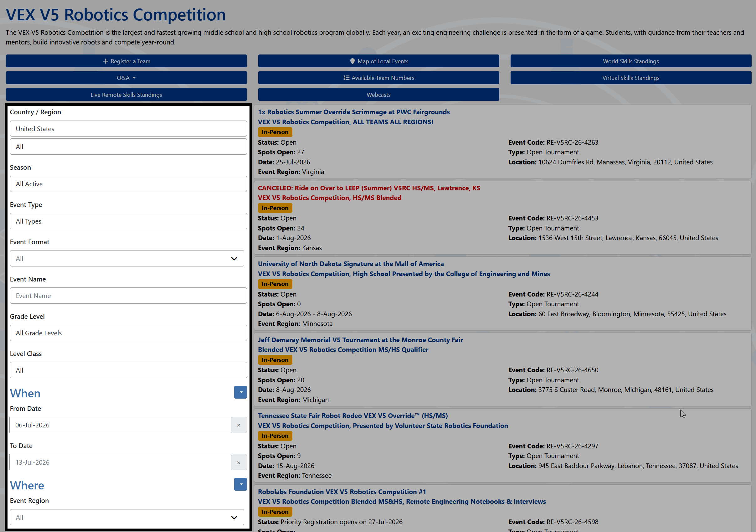756x532 pixels.
Task: Click the Bloomington, Minnesota location text
Action: tap(632, 314)
